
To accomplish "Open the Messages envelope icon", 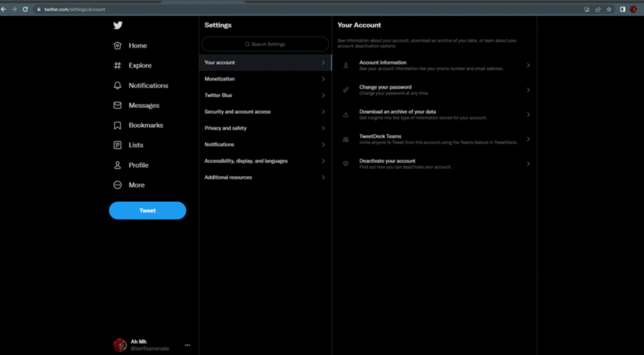I will [x=118, y=105].
